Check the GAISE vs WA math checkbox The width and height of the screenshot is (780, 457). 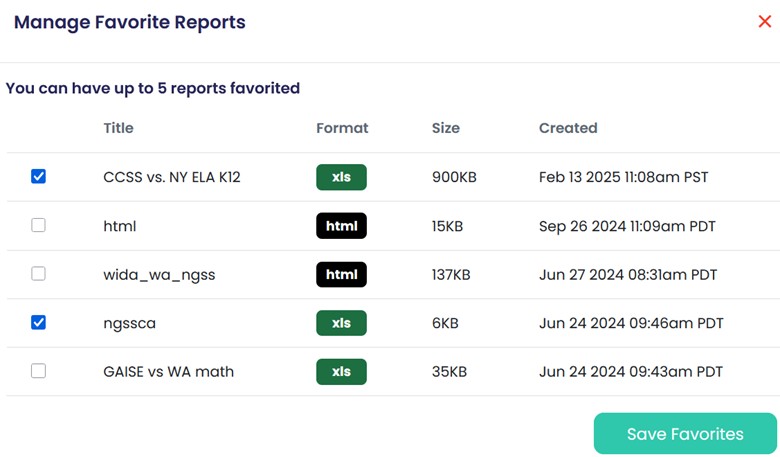[x=39, y=371]
